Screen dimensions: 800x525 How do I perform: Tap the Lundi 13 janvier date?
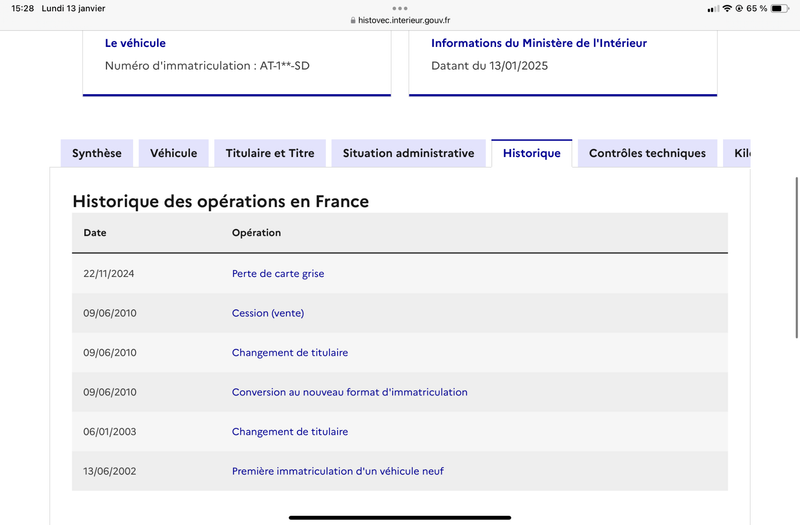click(x=73, y=8)
